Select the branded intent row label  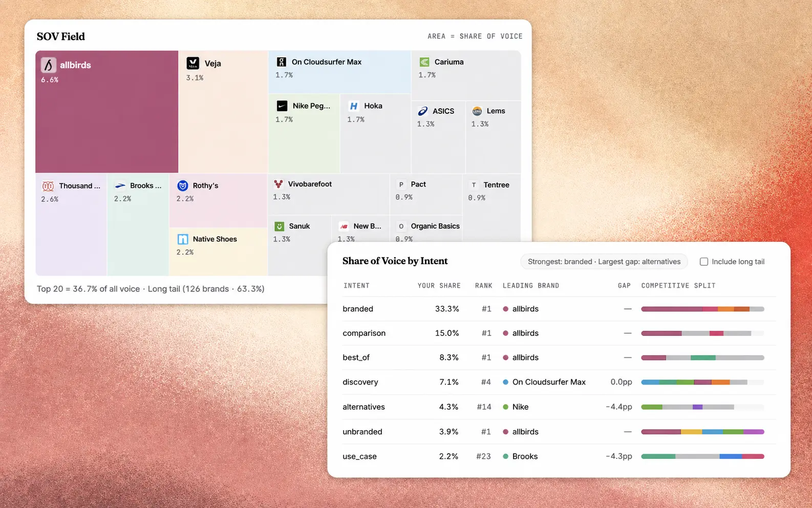(358, 309)
